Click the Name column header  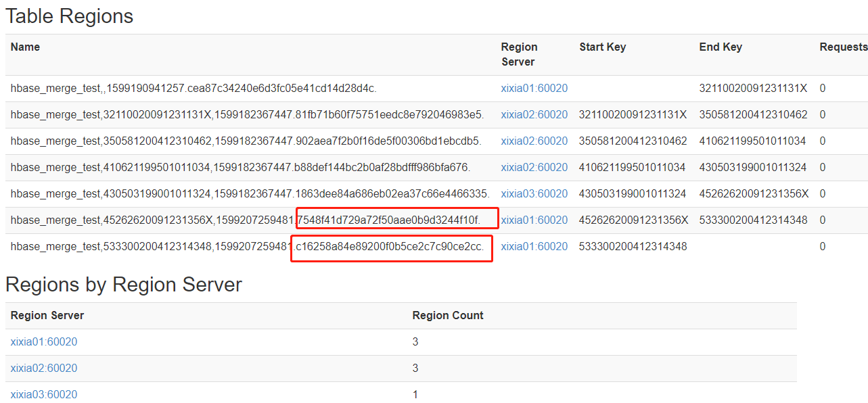pyautogui.click(x=25, y=47)
